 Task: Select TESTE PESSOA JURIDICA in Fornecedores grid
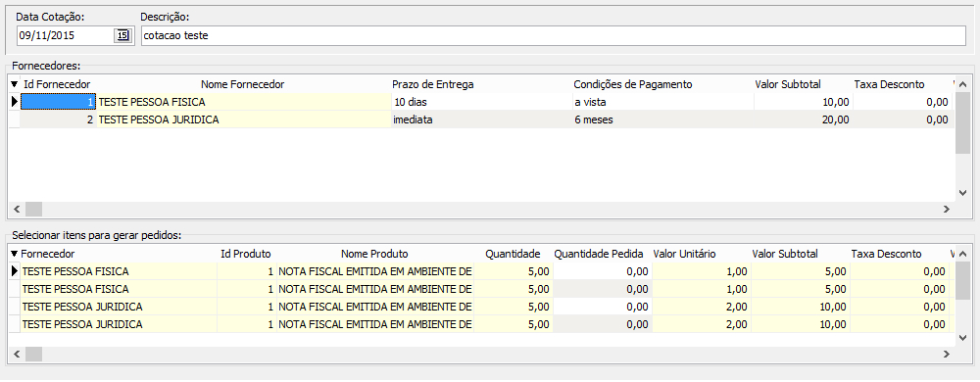tap(243, 119)
